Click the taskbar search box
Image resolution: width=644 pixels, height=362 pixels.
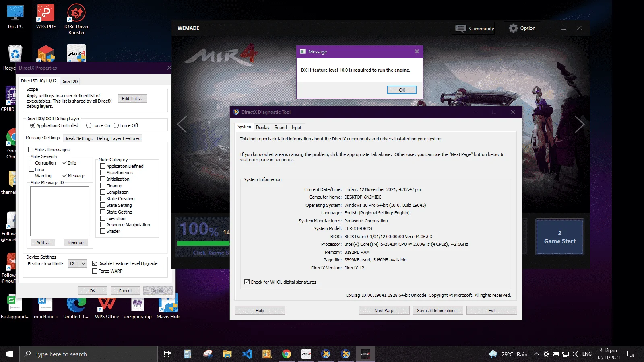pos(89,354)
